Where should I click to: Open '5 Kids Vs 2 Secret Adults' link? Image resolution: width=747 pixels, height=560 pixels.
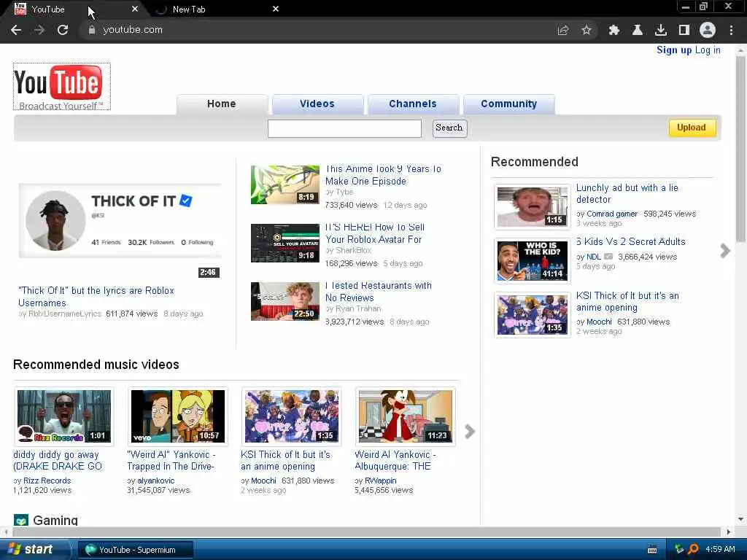pos(631,241)
